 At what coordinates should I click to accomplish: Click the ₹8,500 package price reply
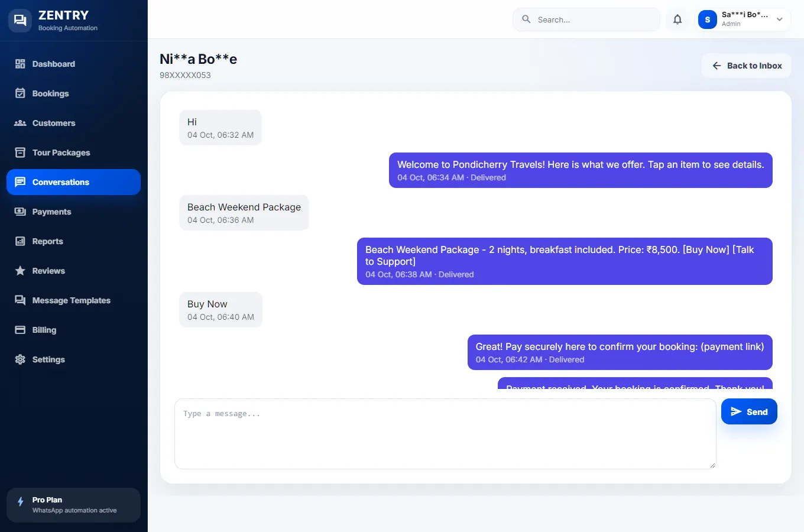(x=565, y=261)
